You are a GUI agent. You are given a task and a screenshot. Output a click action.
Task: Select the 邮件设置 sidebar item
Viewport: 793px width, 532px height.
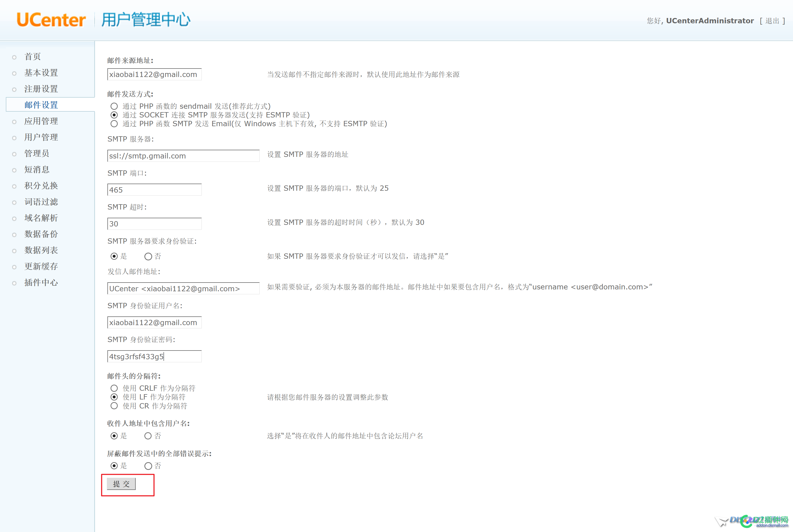click(41, 105)
